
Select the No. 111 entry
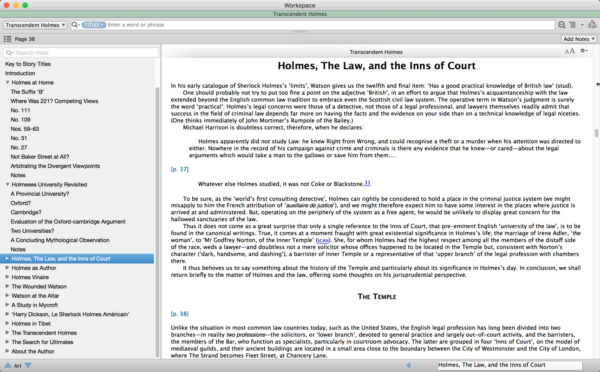point(20,110)
